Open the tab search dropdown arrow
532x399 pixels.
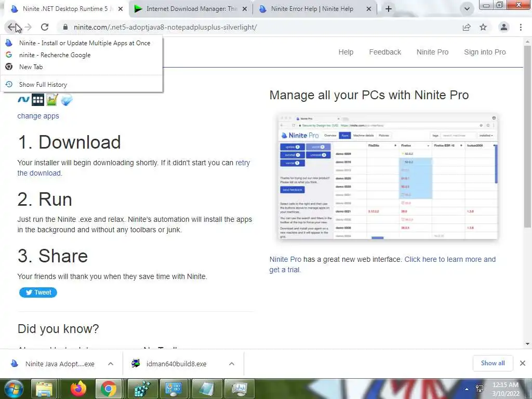pos(467,9)
